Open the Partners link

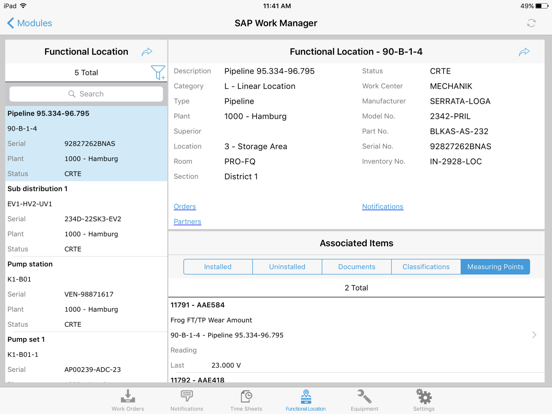[187, 222]
